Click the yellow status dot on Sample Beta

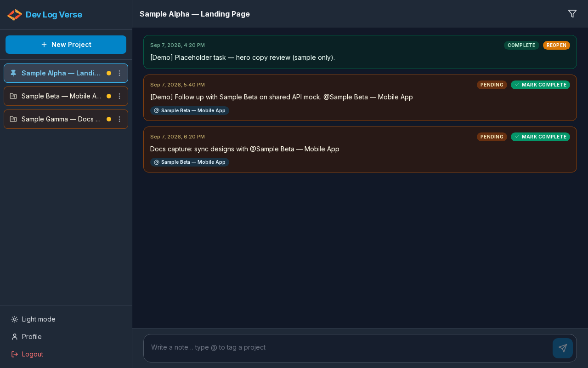point(109,96)
